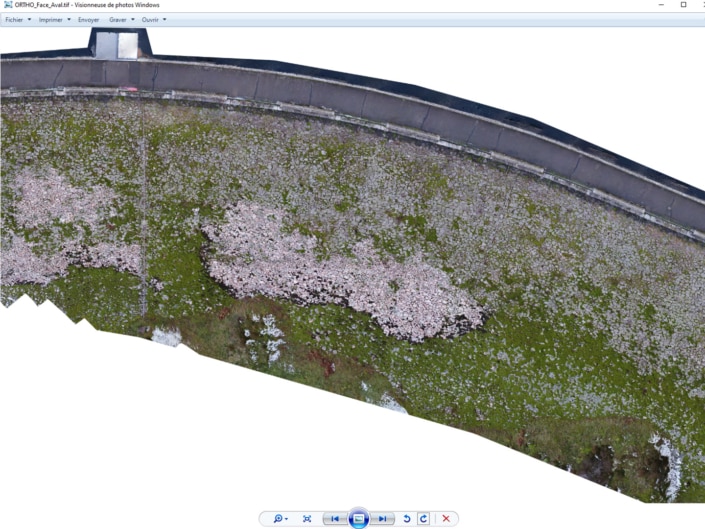Click the app icon in the title bar
The width and height of the screenshot is (705, 529).
click(x=7, y=5)
